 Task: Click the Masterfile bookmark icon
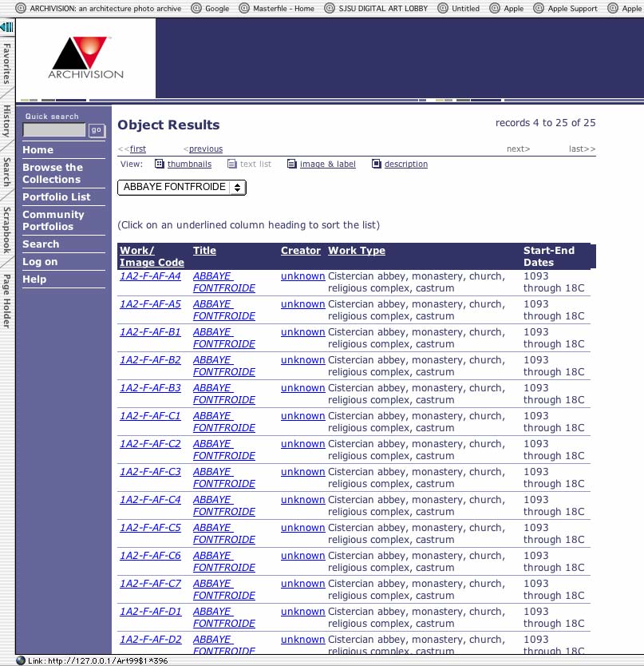pyautogui.click(x=244, y=8)
